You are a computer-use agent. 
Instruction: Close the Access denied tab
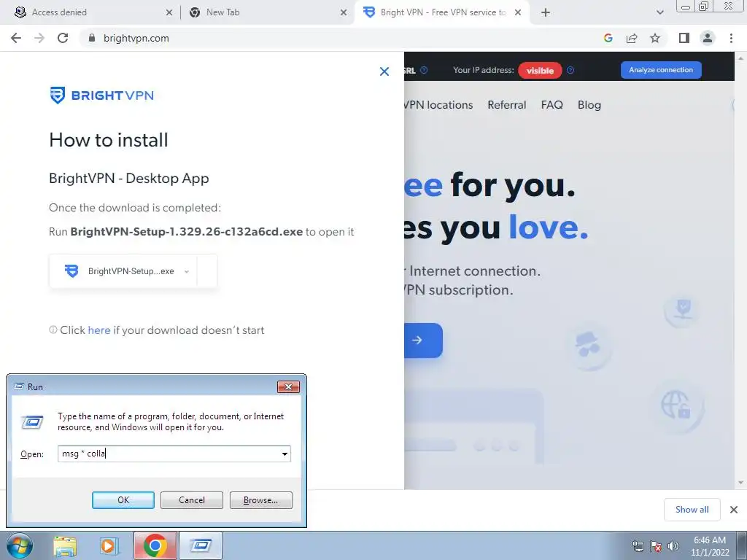pos(169,13)
